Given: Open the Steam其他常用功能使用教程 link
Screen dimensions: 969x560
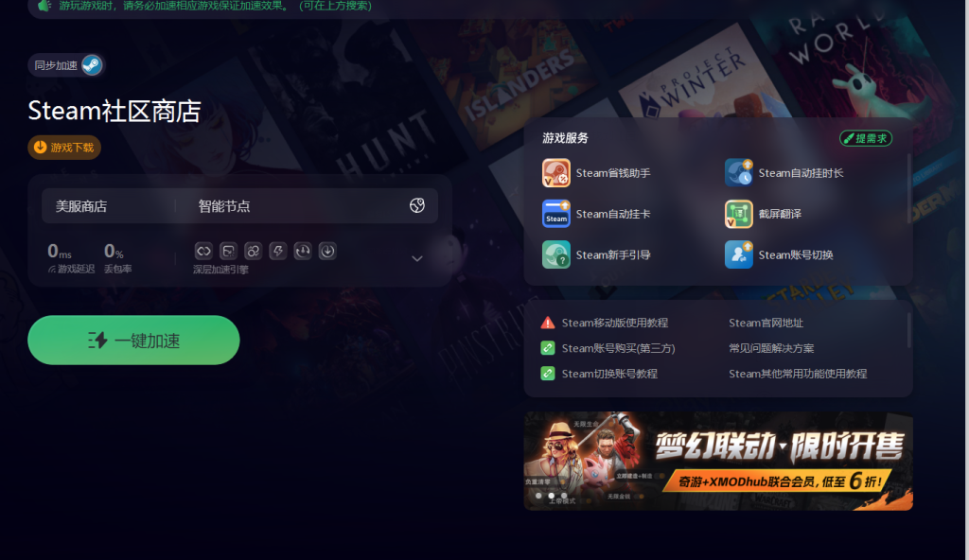Looking at the screenshot, I should pos(798,374).
